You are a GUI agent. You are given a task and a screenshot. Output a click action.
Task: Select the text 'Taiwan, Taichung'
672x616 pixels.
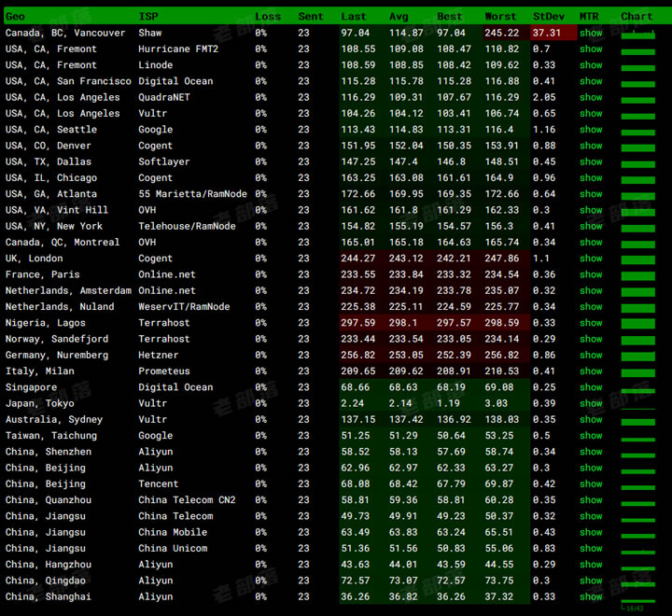point(51,436)
